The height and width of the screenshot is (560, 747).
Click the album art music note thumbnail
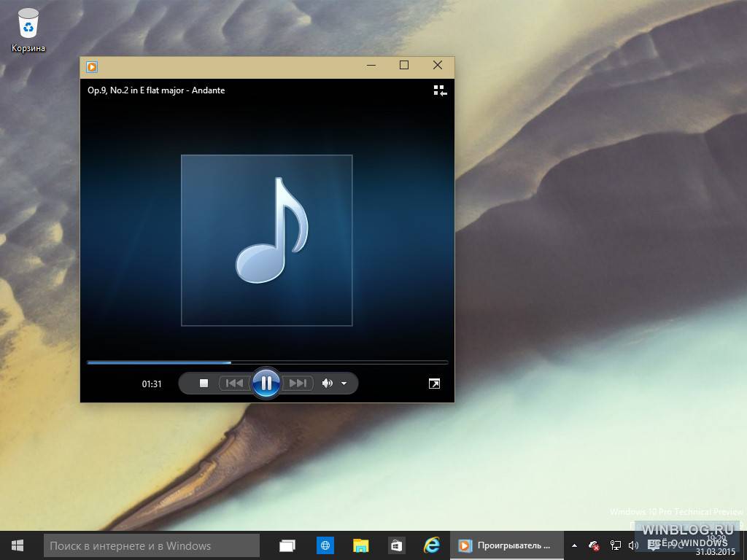click(267, 241)
